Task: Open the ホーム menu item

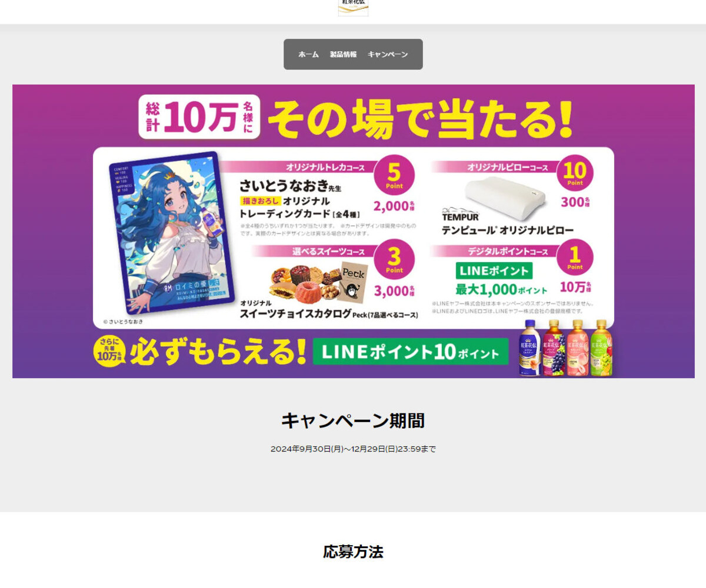Action: point(308,54)
